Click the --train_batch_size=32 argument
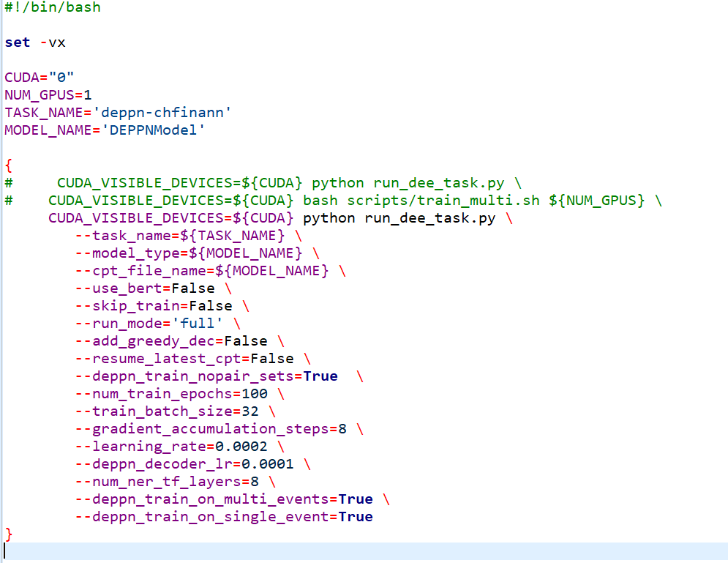This screenshot has height=563, width=728. (172, 411)
